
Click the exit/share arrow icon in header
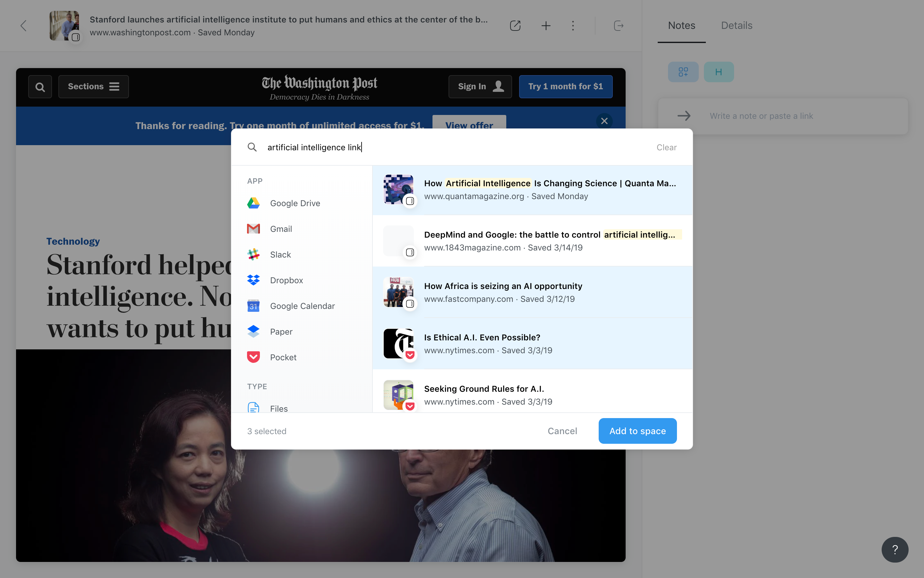pos(619,26)
